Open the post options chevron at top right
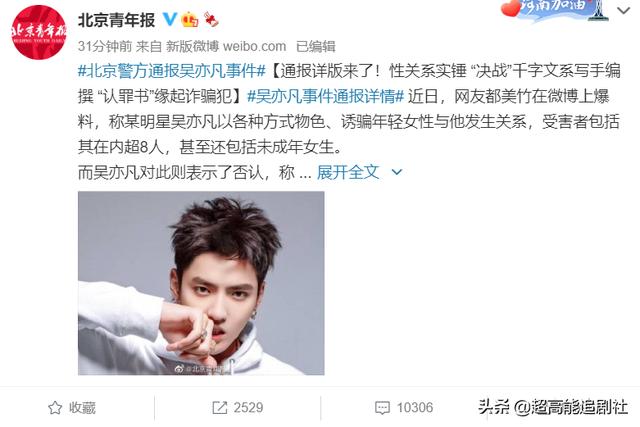This screenshot has height=427, width=640. 623,11
